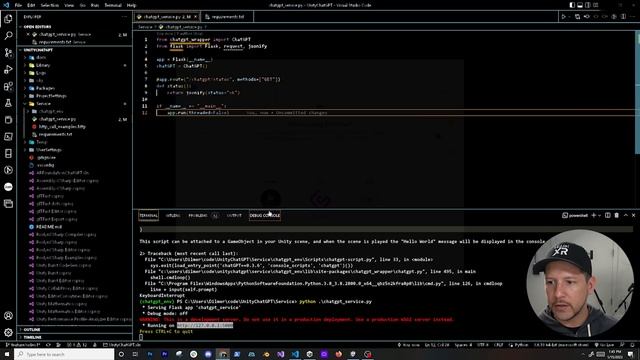This screenshot has width=640, height=360.
Task: Maximize the terminal panel size
Action: pos(625,215)
